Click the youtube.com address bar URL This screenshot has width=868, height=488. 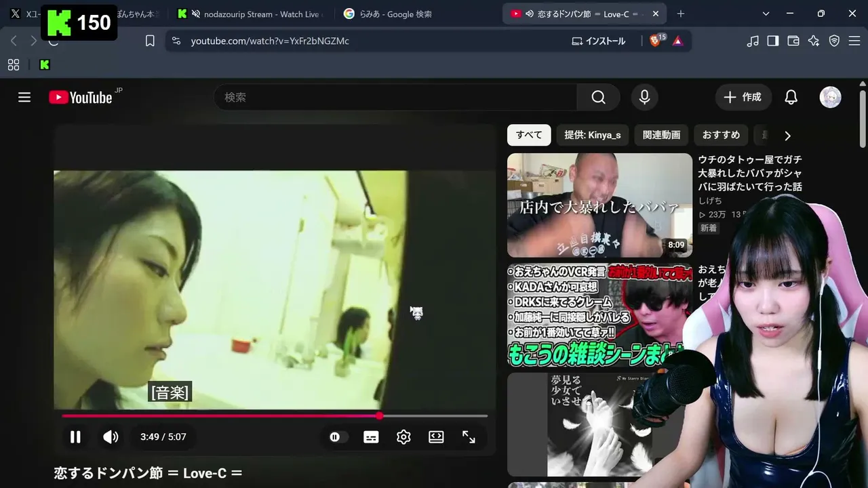tap(270, 41)
